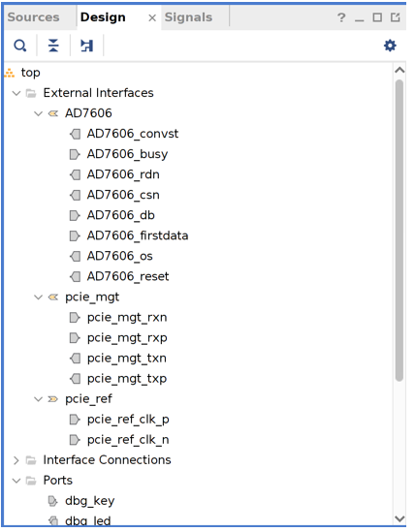Viewport: 415px width, 532px height.
Task: Click the Collapse All toolbar icon
Action: 53,46
